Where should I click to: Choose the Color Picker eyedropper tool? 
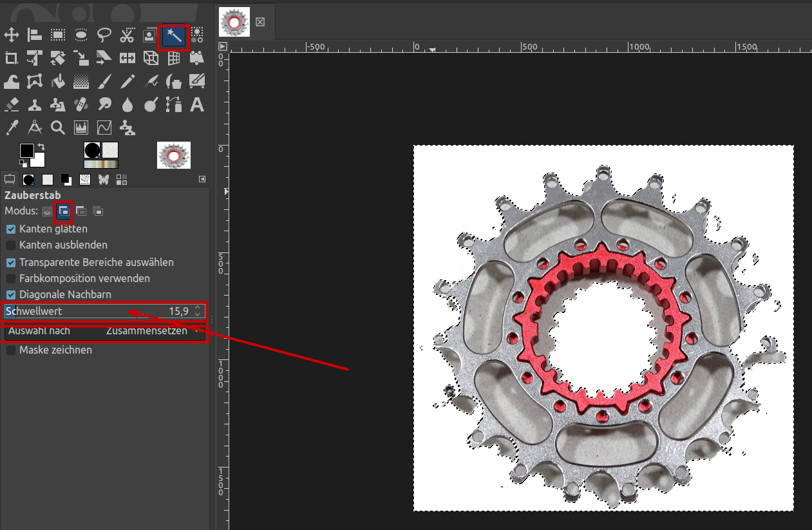[12, 128]
